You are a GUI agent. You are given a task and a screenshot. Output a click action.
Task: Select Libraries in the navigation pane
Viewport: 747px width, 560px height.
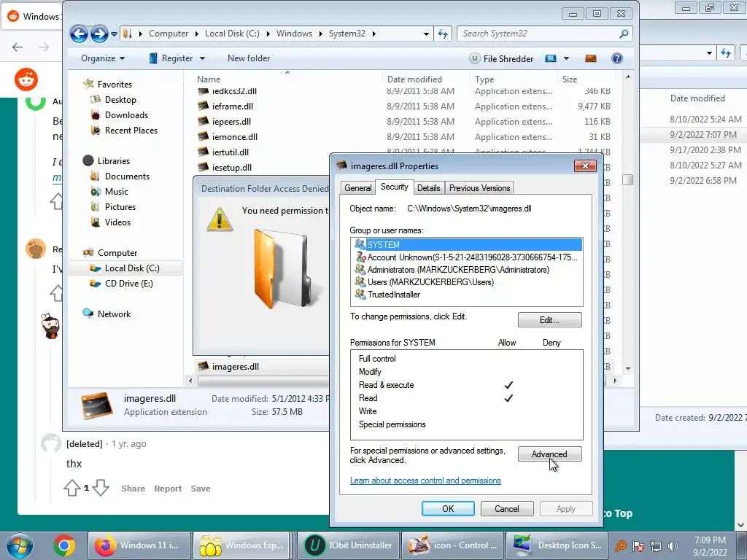pyautogui.click(x=113, y=161)
